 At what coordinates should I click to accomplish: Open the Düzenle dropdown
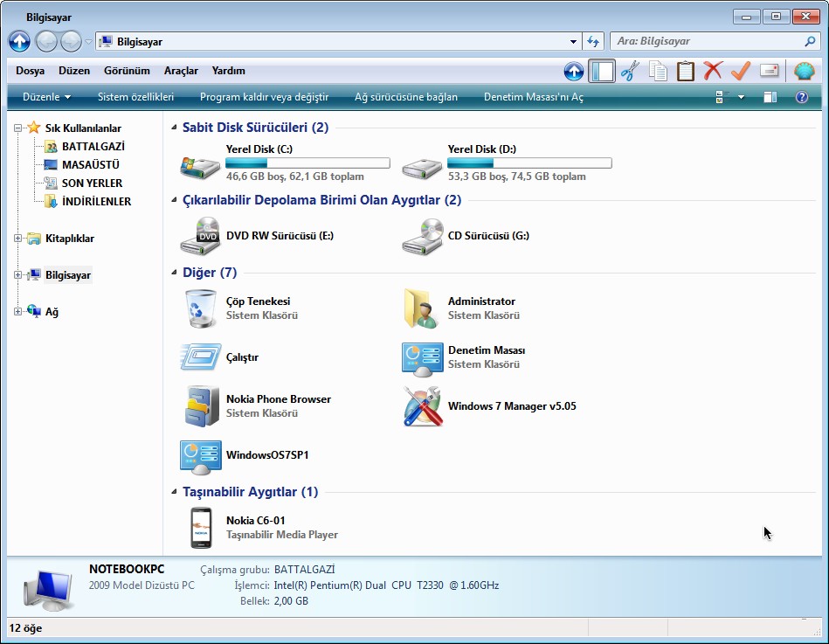46,97
